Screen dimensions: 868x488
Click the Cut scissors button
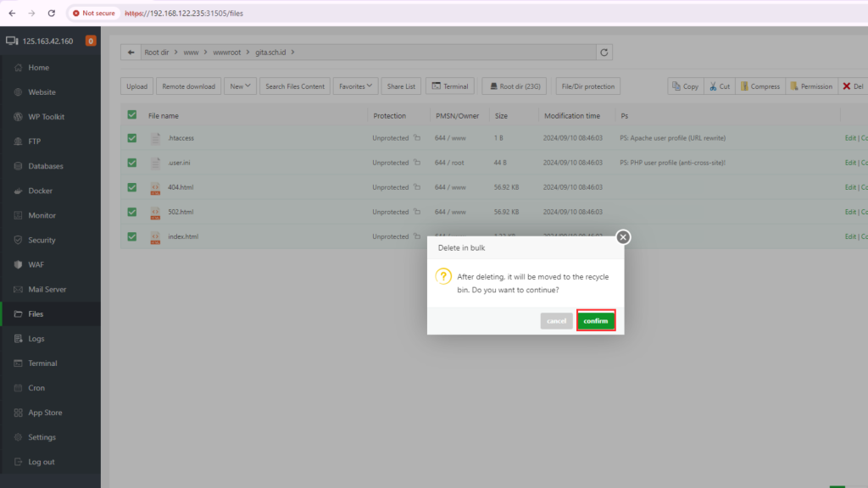coord(719,86)
